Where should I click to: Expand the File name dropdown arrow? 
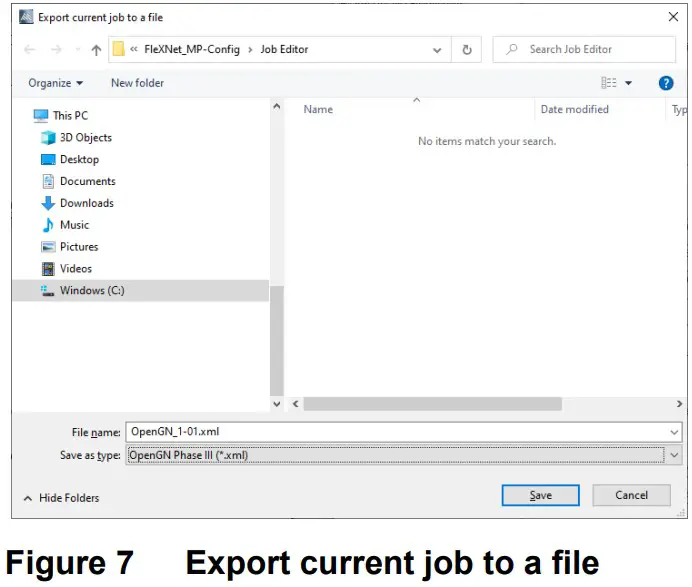(x=674, y=432)
